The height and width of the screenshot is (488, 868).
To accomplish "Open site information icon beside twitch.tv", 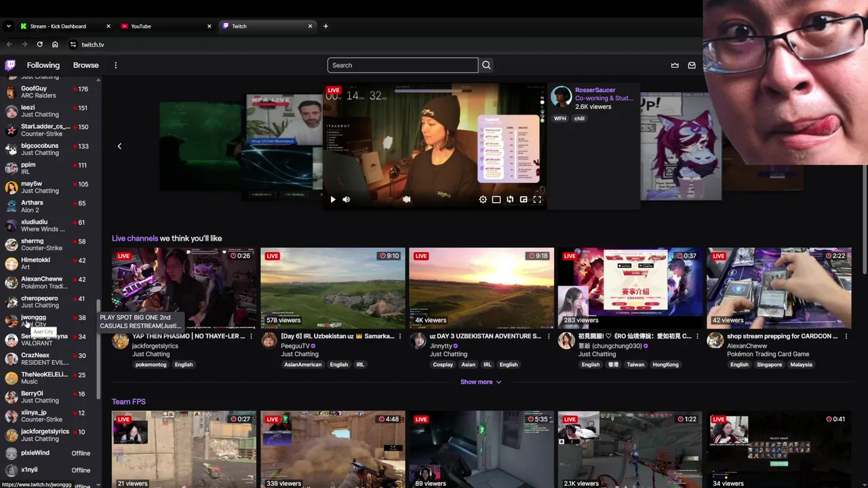I will click(x=73, y=45).
